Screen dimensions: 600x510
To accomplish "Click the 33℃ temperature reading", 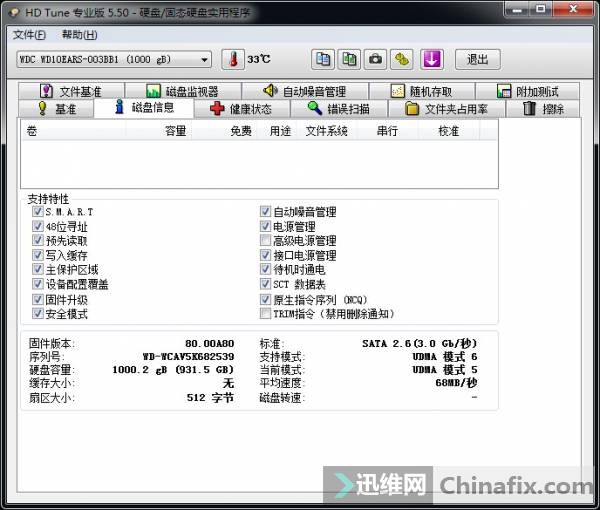I will [x=259, y=59].
